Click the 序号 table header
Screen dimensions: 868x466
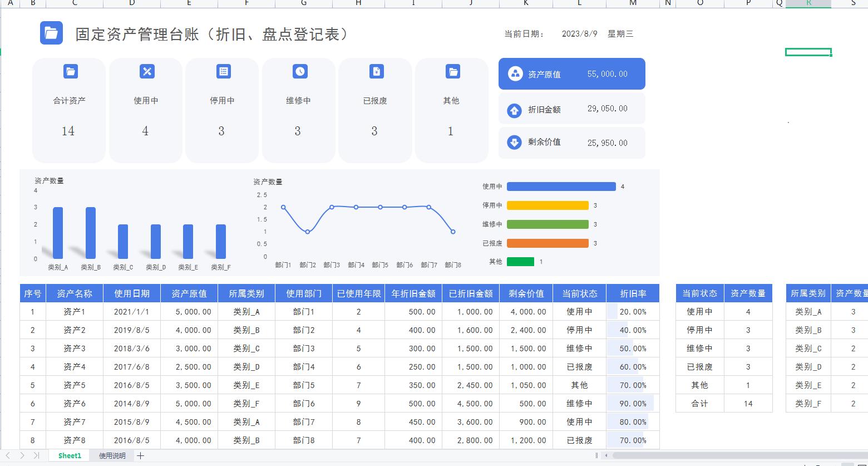click(x=33, y=293)
